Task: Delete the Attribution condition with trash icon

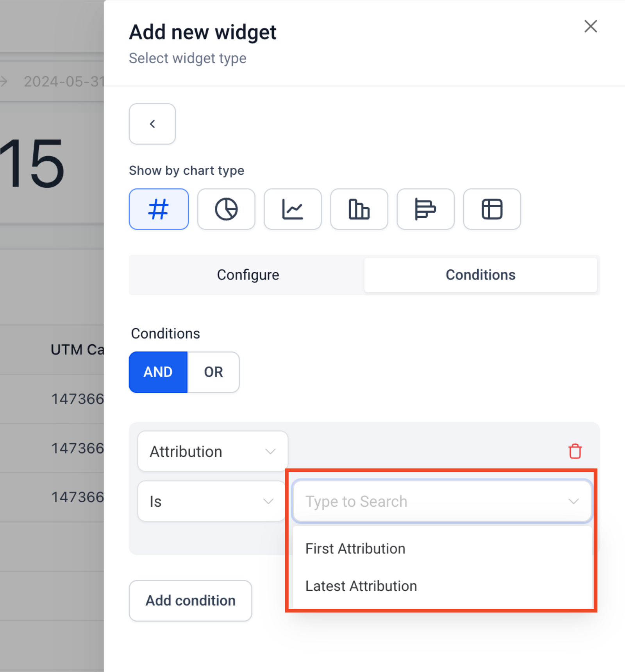Action: [x=575, y=451]
